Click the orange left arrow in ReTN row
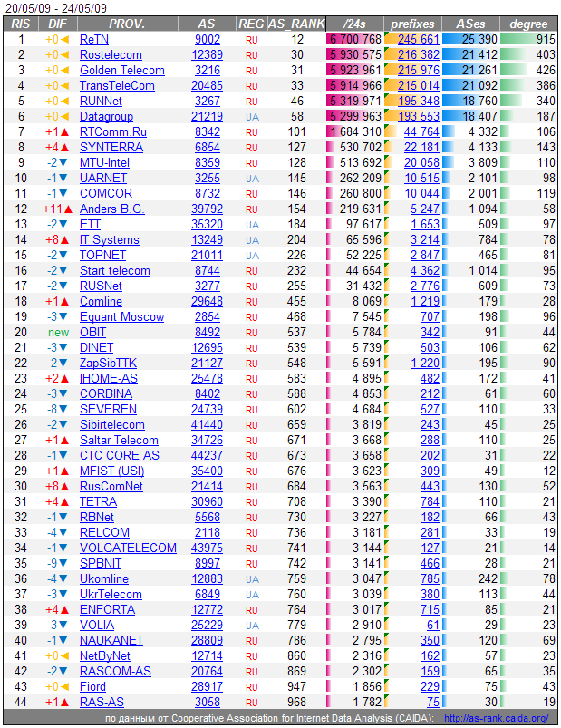Image resolution: width=561 pixels, height=728 pixels. click(64, 40)
